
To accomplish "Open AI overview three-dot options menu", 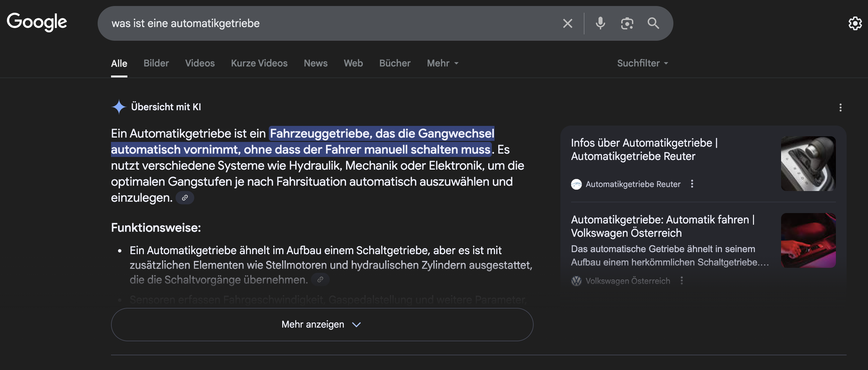I will (x=841, y=107).
